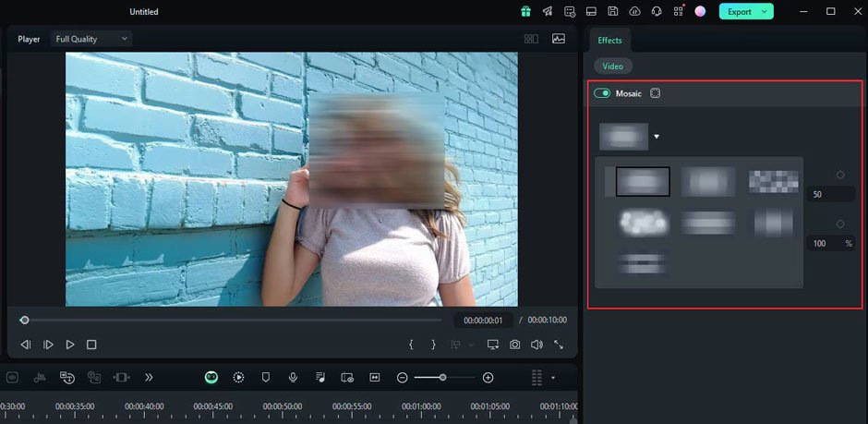Choose the second soft blur mosaic style
The height and width of the screenshot is (424, 868).
708,182
